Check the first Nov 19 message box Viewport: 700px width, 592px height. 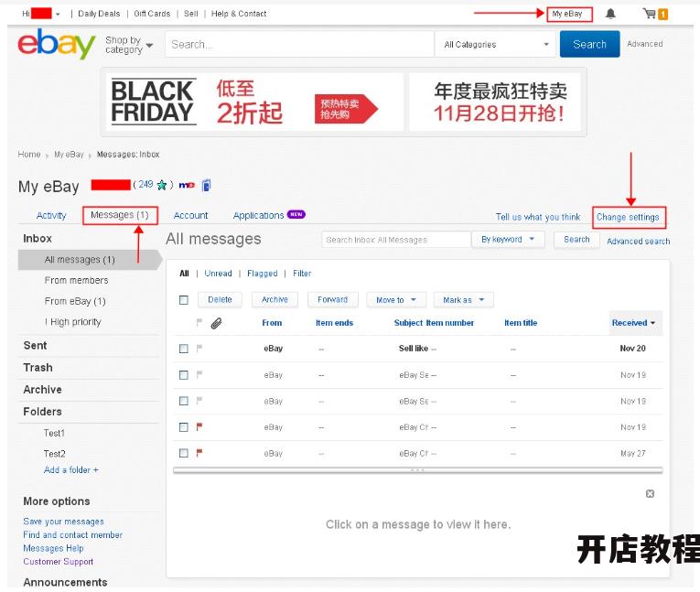tap(184, 375)
